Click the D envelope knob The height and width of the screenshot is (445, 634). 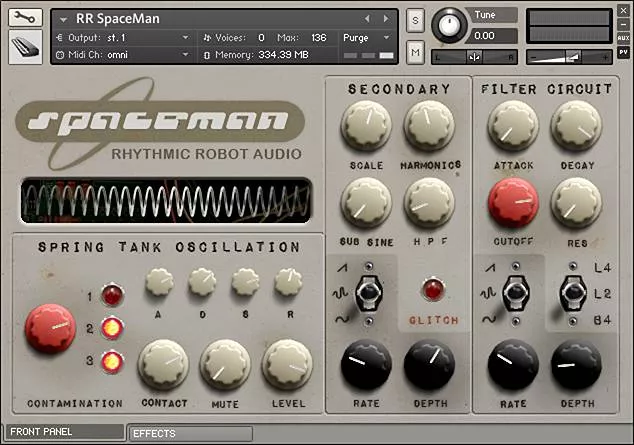(x=203, y=282)
